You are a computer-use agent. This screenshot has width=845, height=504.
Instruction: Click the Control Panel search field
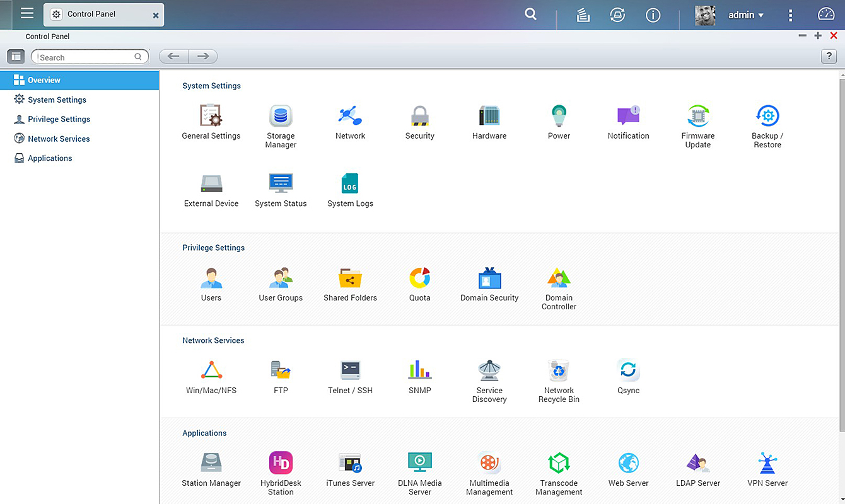click(x=85, y=57)
